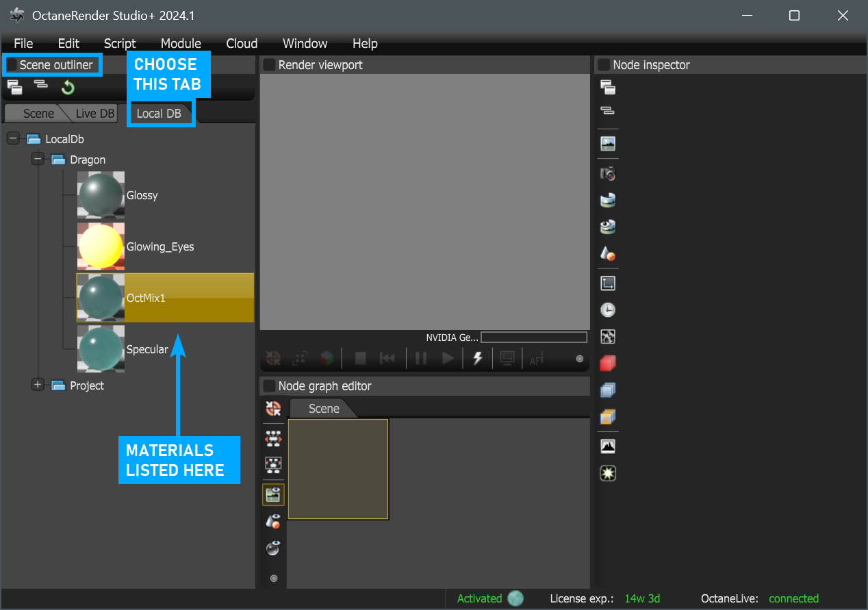
Task: Click the lightning bolt icon in render toolbar
Action: tap(478, 358)
